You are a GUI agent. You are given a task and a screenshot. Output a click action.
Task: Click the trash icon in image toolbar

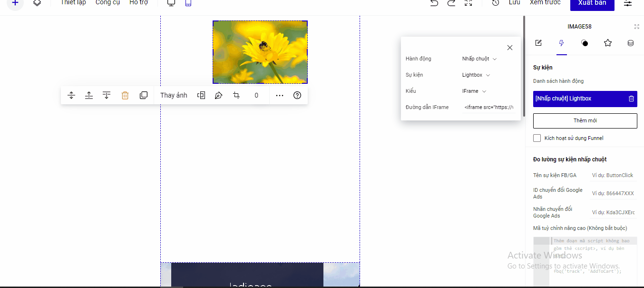125,95
